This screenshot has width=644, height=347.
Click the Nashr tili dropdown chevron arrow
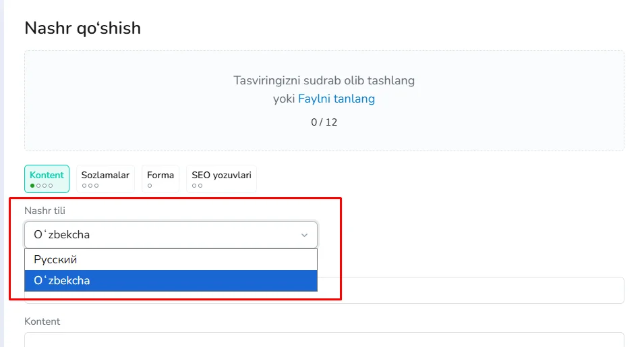pyautogui.click(x=304, y=235)
